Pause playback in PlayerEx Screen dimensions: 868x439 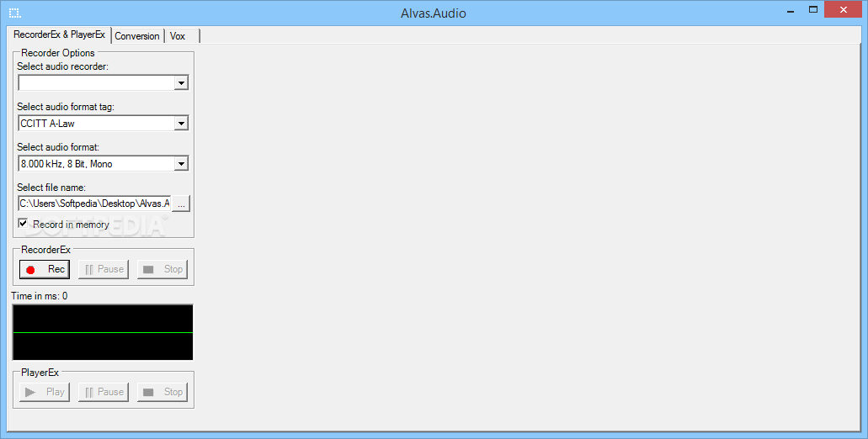(104, 392)
